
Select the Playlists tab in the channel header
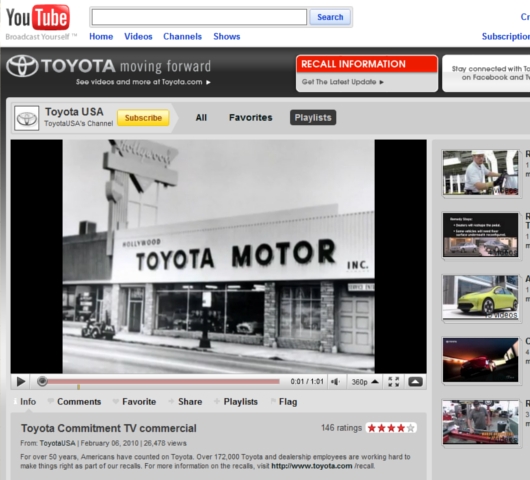coord(313,118)
